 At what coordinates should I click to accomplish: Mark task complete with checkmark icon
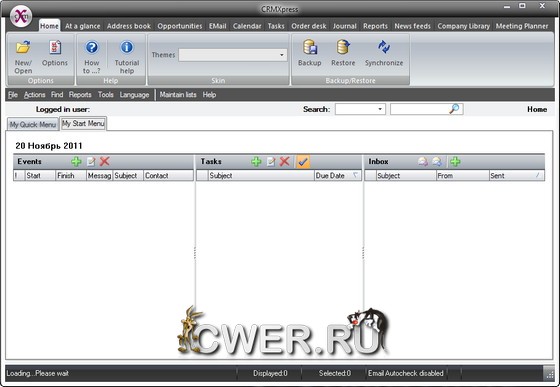click(303, 162)
